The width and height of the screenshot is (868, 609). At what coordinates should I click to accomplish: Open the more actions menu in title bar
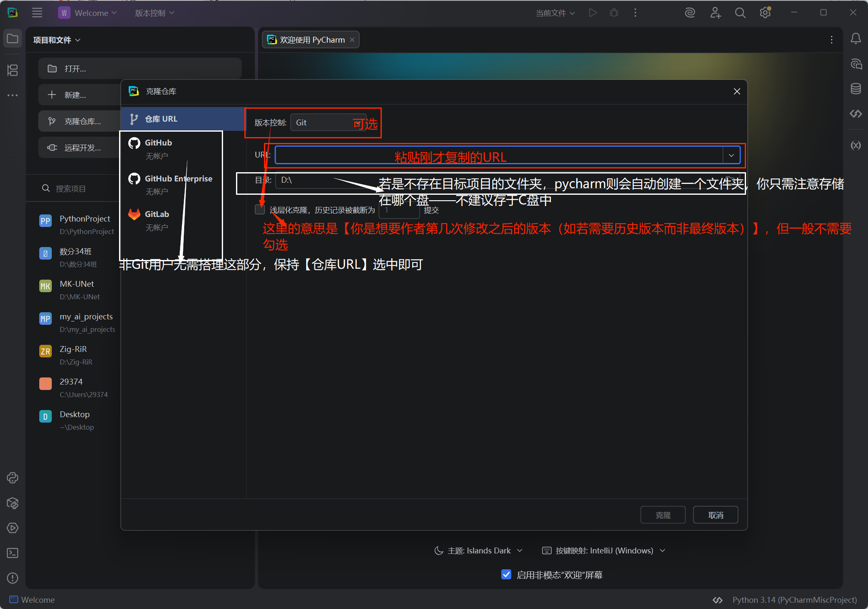(x=635, y=13)
